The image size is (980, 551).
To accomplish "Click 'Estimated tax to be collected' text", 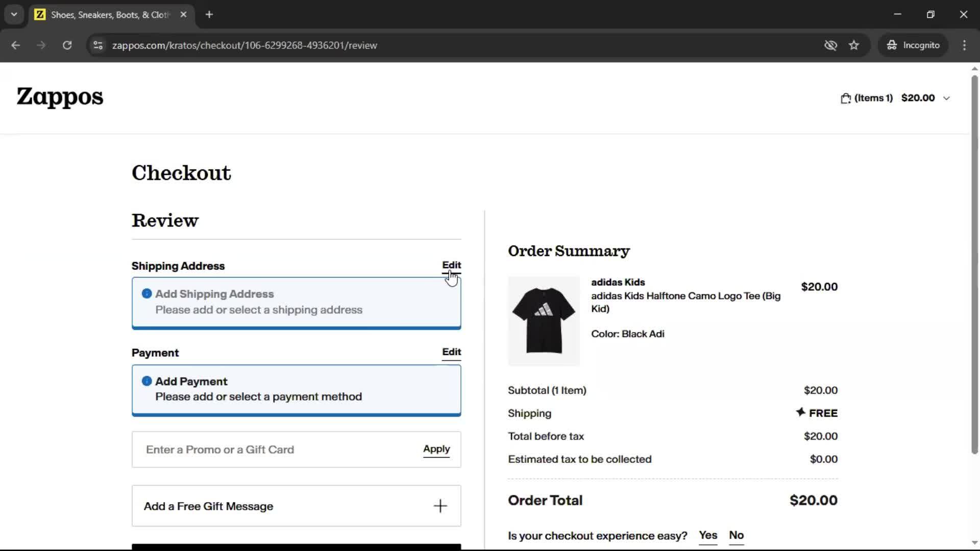I will (579, 459).
